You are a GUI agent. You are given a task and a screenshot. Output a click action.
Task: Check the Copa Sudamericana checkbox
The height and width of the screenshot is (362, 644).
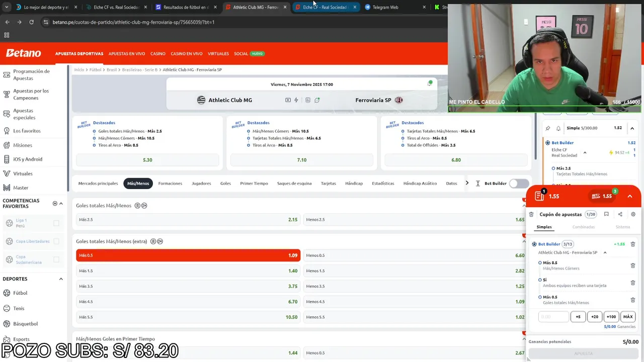coord(56,259)
